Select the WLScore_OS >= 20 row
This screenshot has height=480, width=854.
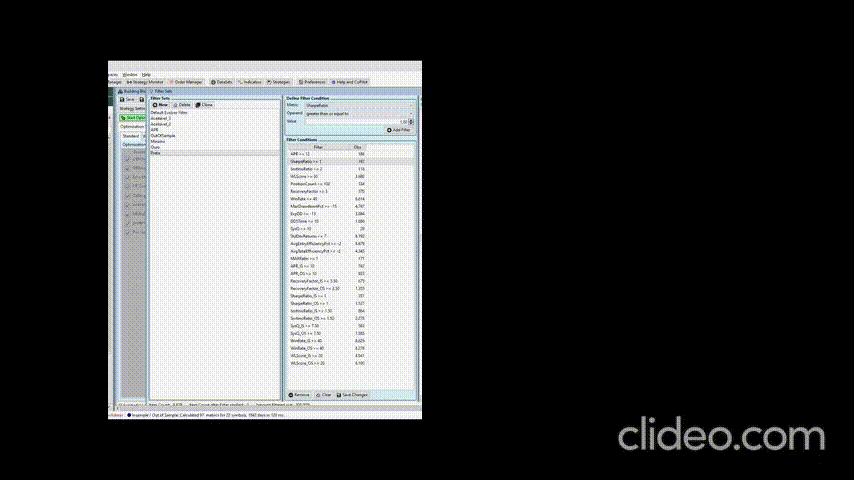[351, 363]
